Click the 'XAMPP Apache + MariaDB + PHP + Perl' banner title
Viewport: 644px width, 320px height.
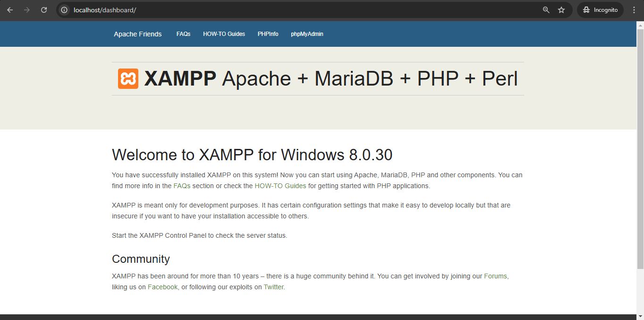[x=331, y=78]
